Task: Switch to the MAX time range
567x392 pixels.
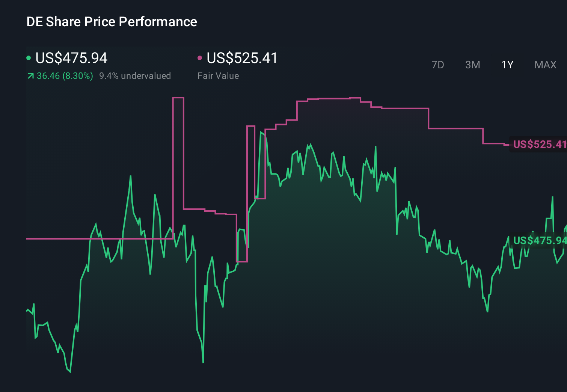Action: coord(545,65)
